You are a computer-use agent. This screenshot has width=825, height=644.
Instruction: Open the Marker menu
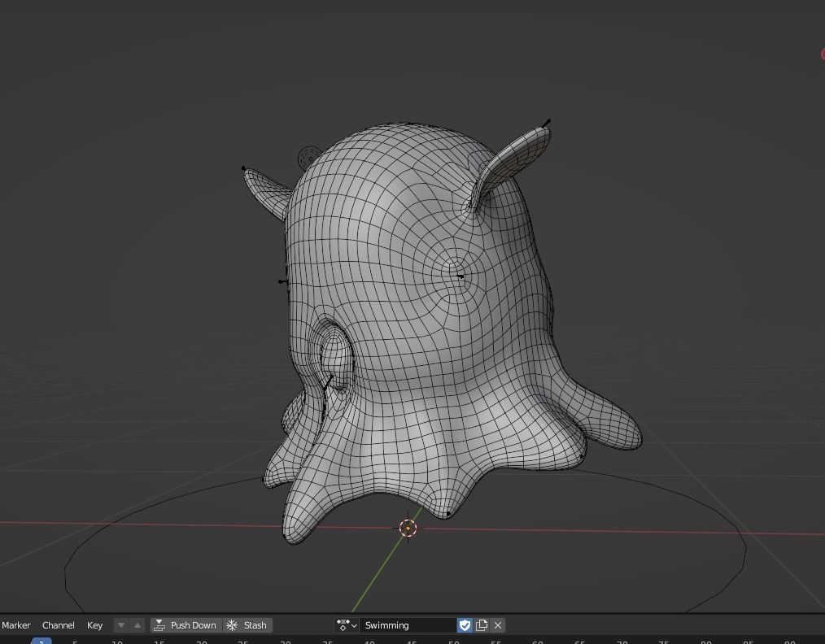click(x=15, y=625)
